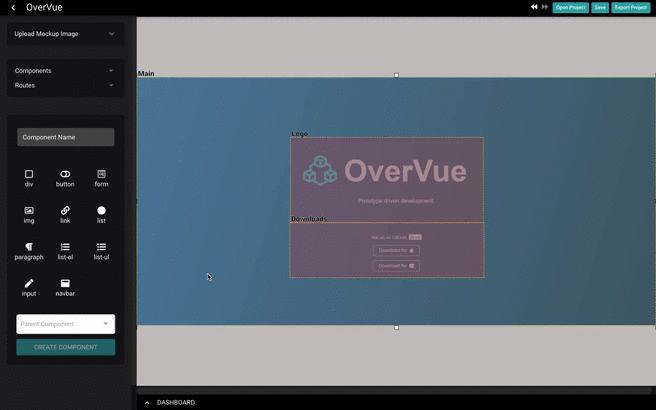656x410 pixels.
Task: Click the Main component label
Action: tap(146, 74)
